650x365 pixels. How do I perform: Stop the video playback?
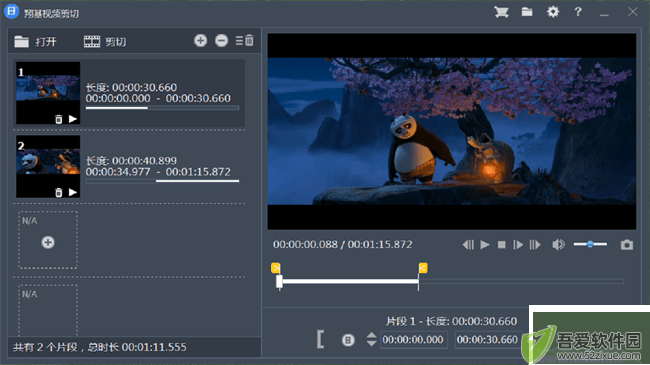pos(501,245)
